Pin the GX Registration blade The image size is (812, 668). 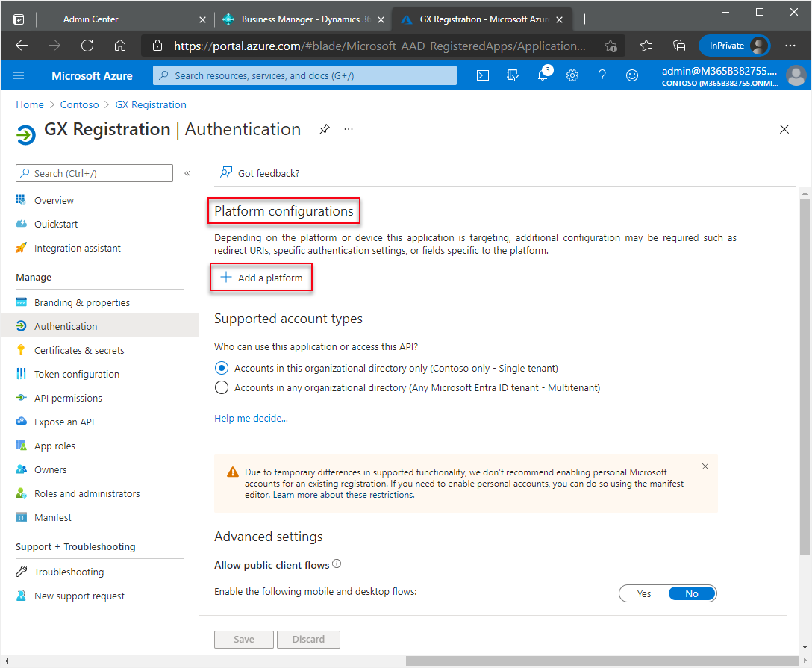pos(324,129)
